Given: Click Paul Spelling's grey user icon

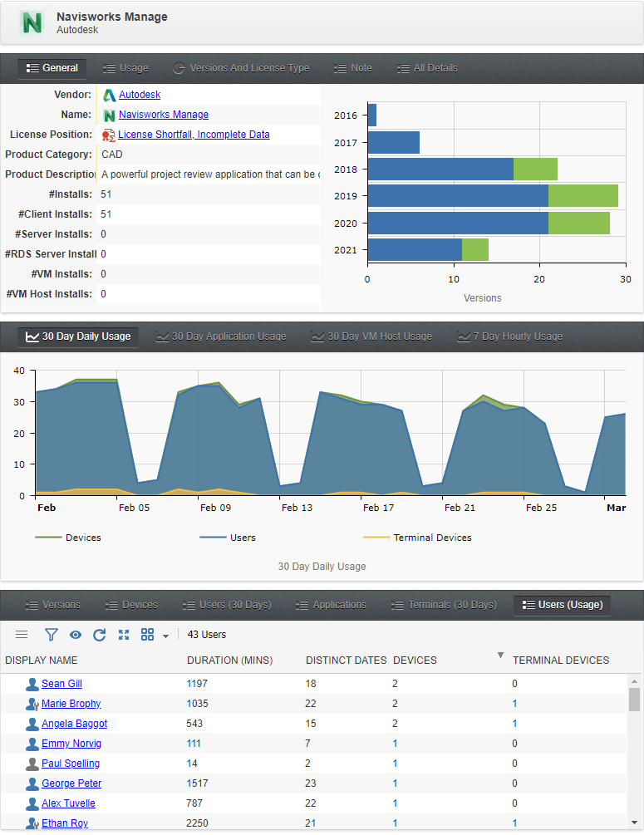Looking at the screenshot, I should click(32, 764).
